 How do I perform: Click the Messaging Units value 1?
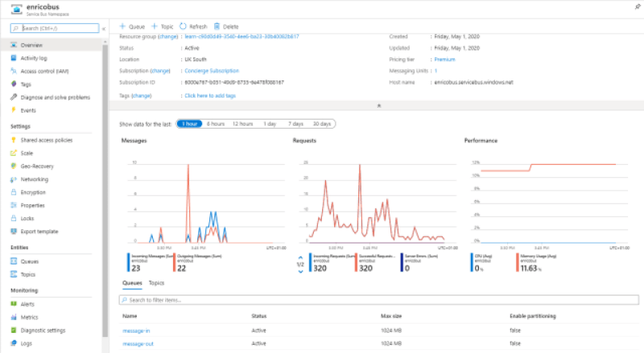click(x=436, y=71)
